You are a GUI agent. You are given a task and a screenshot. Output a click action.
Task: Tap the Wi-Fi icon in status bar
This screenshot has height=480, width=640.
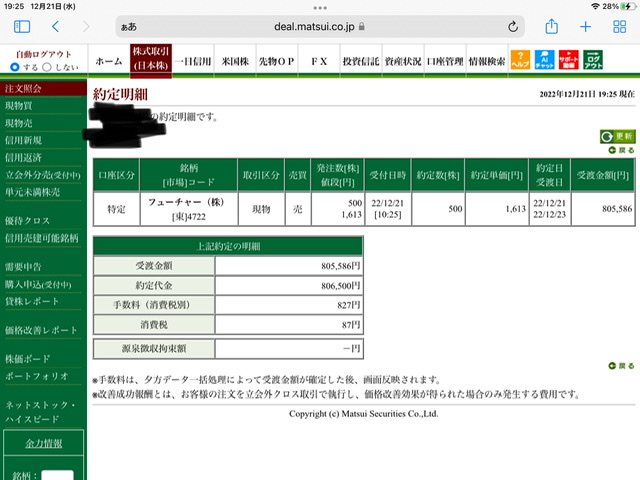point(595,6)
